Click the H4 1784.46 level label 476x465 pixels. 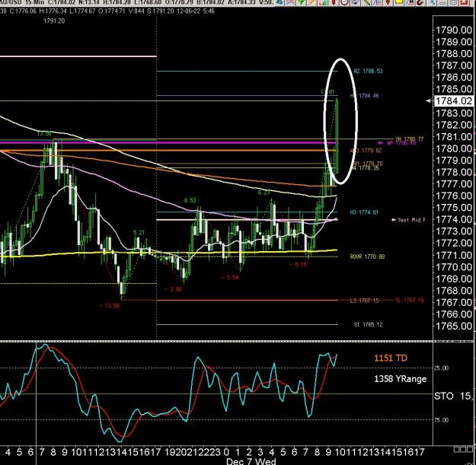coord(364,96)
